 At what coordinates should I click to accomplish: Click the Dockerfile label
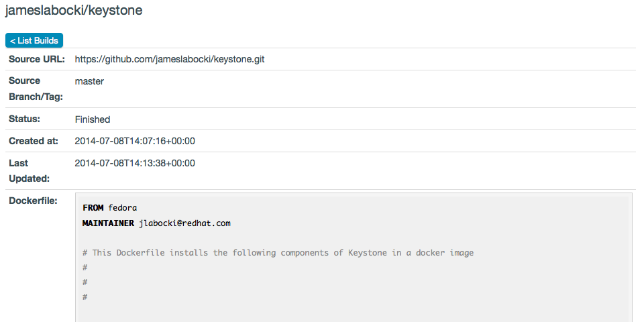(33, 201)
